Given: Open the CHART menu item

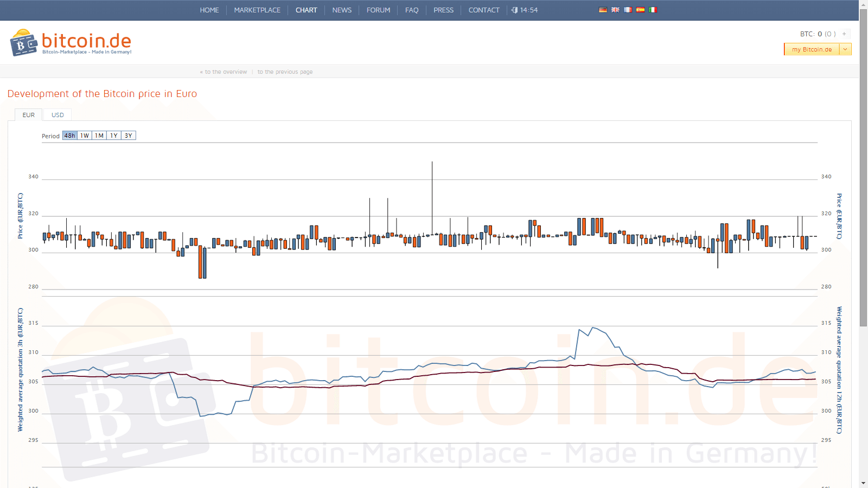Looking at the screenshot, I should pos(307,10).
